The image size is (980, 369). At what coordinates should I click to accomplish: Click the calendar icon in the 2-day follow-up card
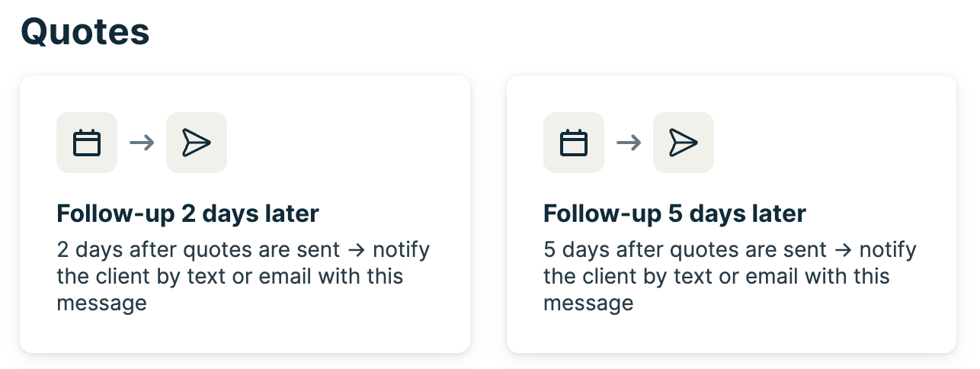click(87, 143)
